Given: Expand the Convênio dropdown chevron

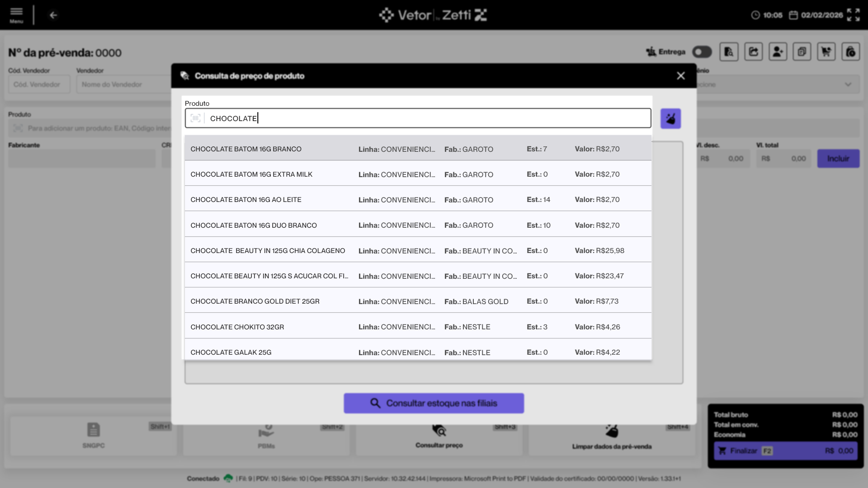Looking at the screenshot, I should click(x=848, y=84).
